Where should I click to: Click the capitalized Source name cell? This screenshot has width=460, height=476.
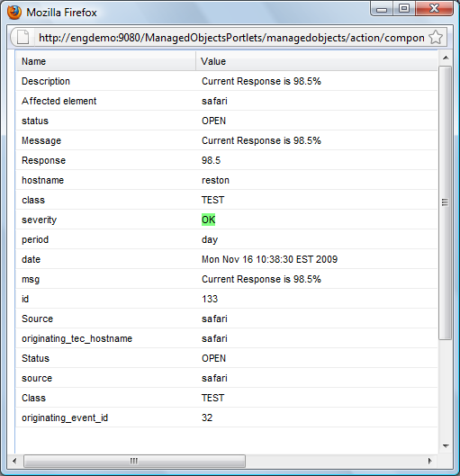click(37, 319)
